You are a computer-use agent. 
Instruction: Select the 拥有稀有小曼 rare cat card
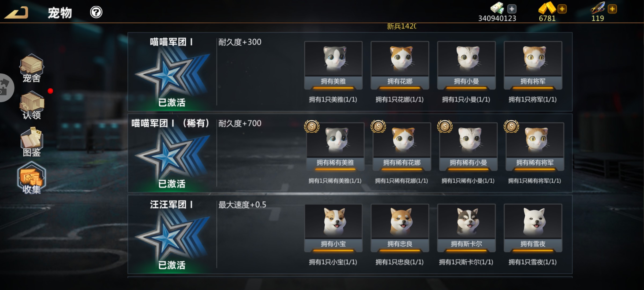[x=469, y=147]
